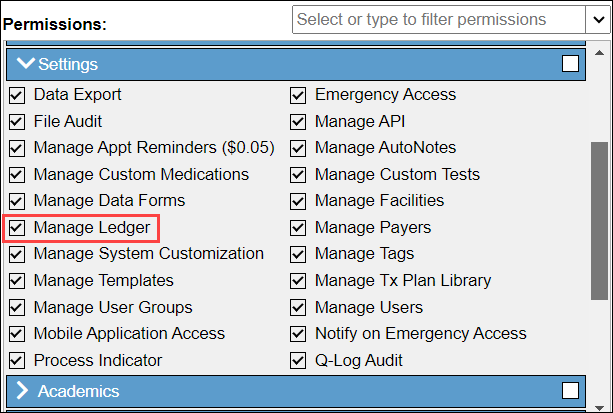Toggle the File Audit checkbox
The width and height of the screenshot is (613, 413).
pyautogui.click(x=16, y=122)
